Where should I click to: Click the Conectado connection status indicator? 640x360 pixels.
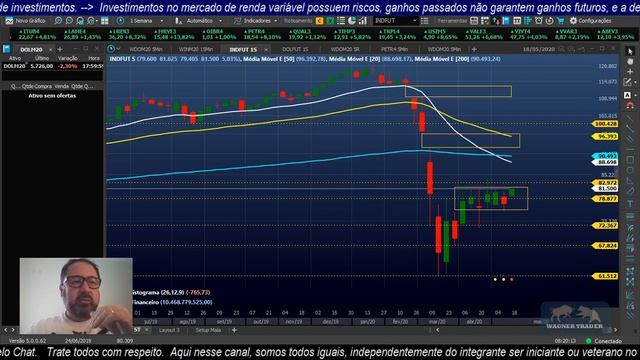point(604,341)
